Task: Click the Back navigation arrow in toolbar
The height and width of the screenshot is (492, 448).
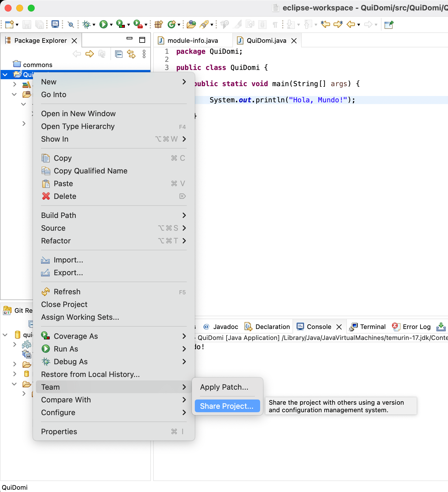Action: tap(351, 25)
